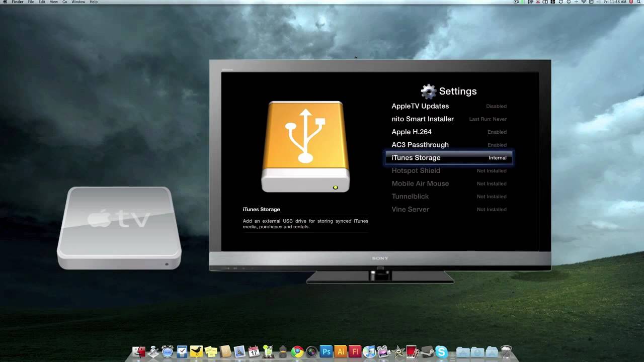Click the Settings gear icon on TV
The height and width of the screenshot is (362, 644).
[x=429, y=91]
